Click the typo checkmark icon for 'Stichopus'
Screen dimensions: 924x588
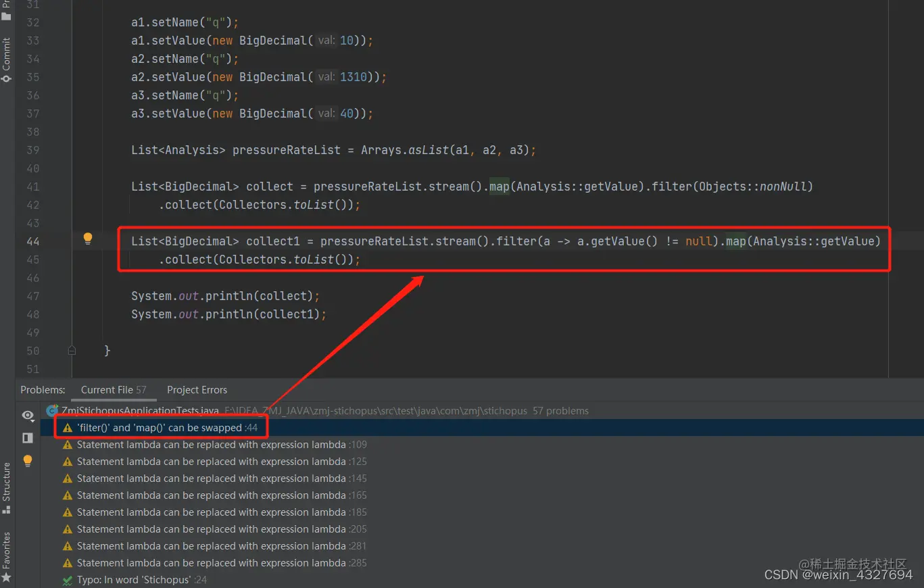[67, 580]
